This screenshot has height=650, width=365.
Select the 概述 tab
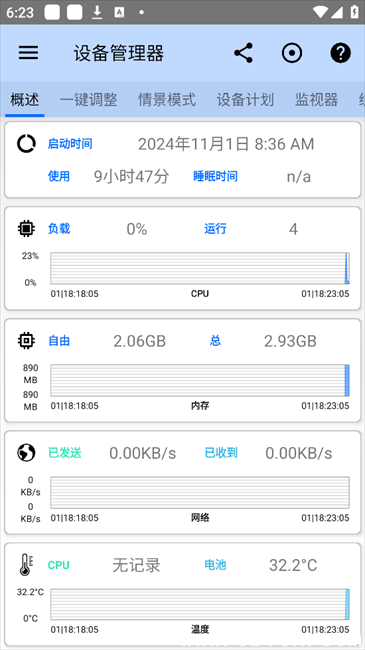(x=25, y=100)
